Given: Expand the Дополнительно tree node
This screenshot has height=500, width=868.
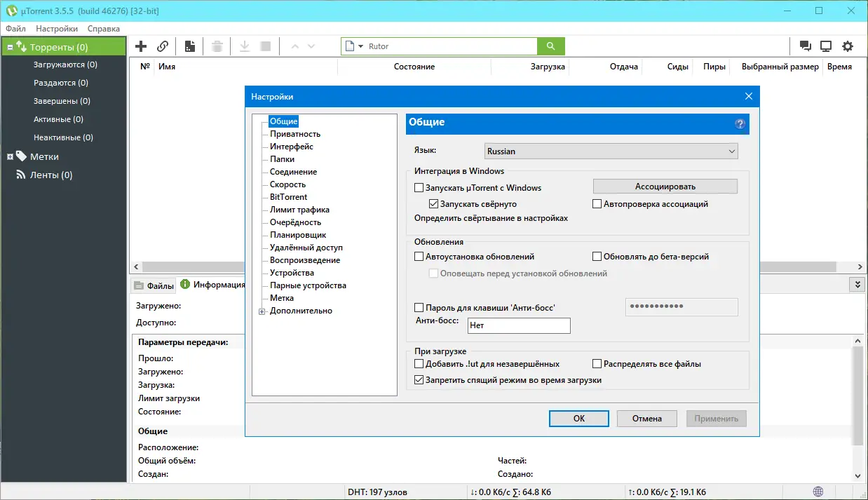Looking at the screenshot, I should pyautogui.click(x=262, y=311).
